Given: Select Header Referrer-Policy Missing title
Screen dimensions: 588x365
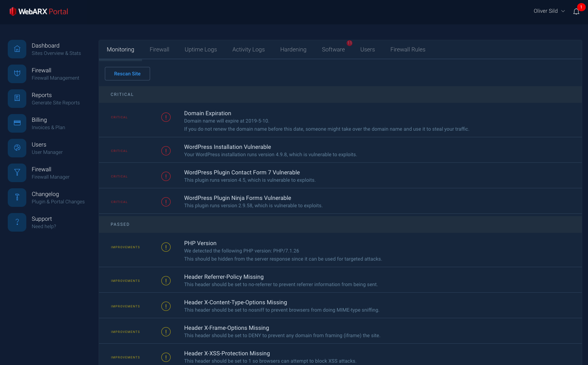Looking at the screenshot, I should 224,277.
